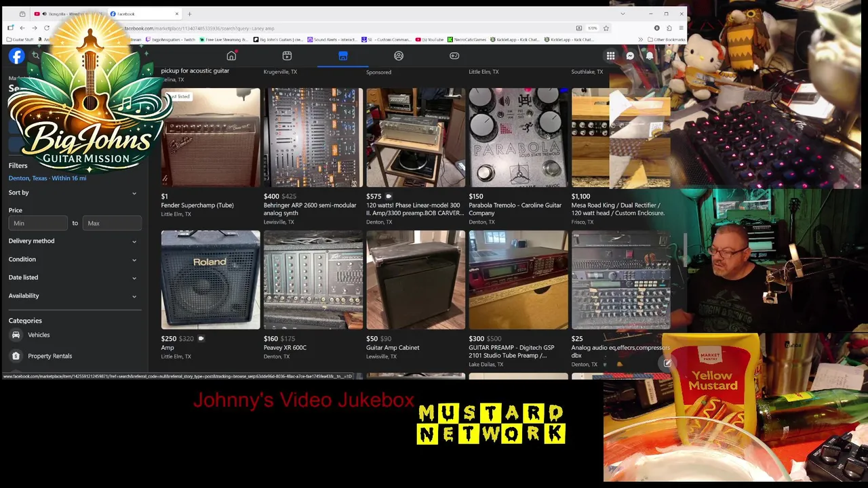Image resolution: width=868 pixels, height=488 pixels.
Task: Open the Facebook Home icon
Action: [x=231, y=56]
